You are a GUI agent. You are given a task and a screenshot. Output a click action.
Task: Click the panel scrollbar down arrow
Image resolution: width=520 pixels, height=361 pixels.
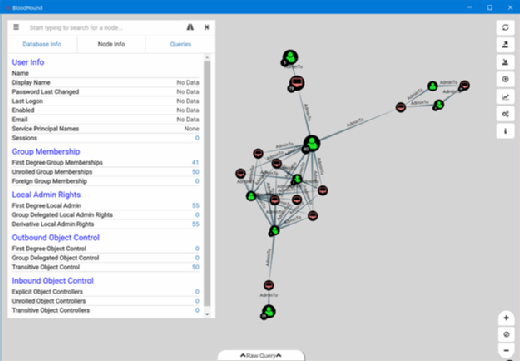coord(207,314)
